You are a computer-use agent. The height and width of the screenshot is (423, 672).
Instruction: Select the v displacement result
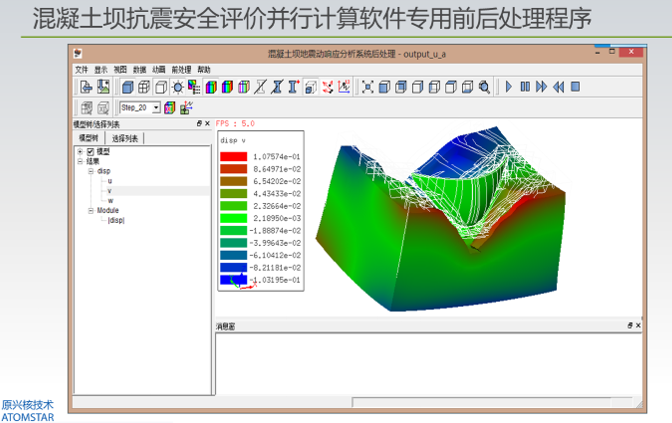tap(110, 191)
